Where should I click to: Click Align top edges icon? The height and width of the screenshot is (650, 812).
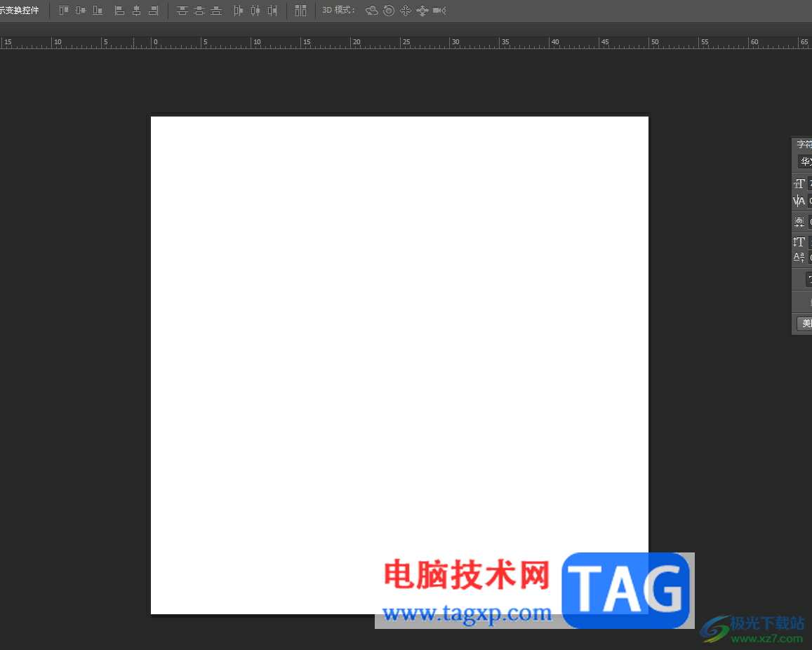coord(64,11)
